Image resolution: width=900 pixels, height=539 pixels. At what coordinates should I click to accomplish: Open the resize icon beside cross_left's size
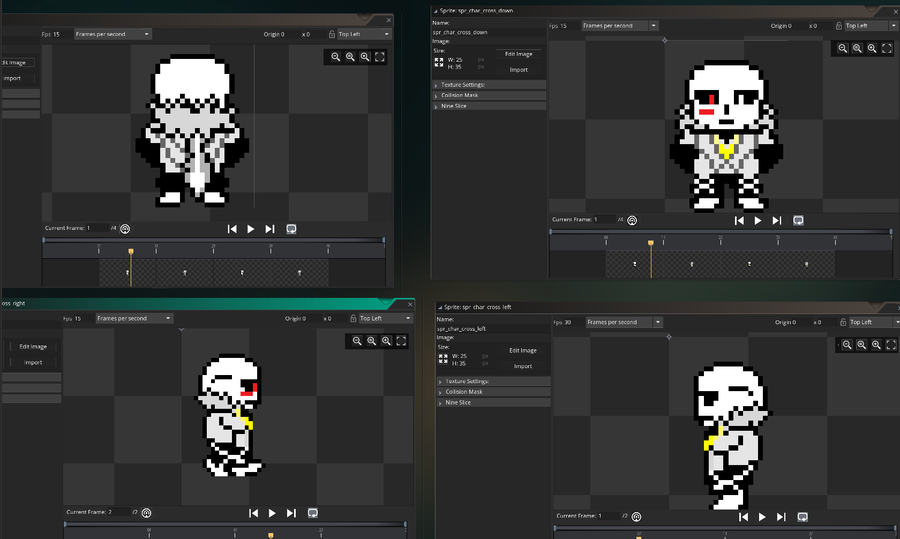[443, 359]
